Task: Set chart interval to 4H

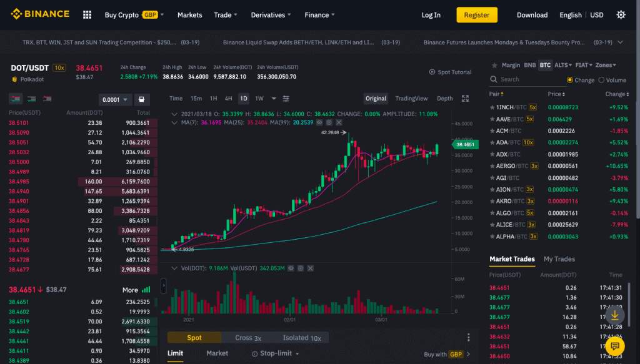Action: (x=229, y=99)
